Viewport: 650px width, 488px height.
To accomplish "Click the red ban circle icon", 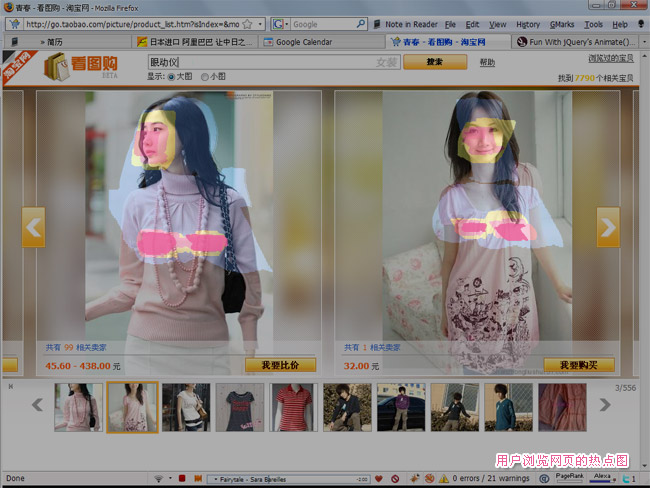I will coord(395,479).
